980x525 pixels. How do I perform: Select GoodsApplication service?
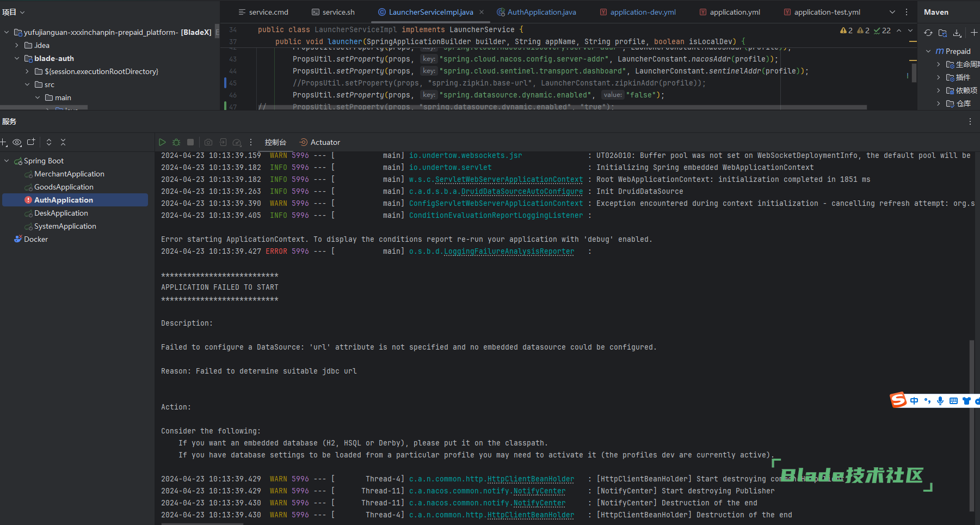(64, 187)
